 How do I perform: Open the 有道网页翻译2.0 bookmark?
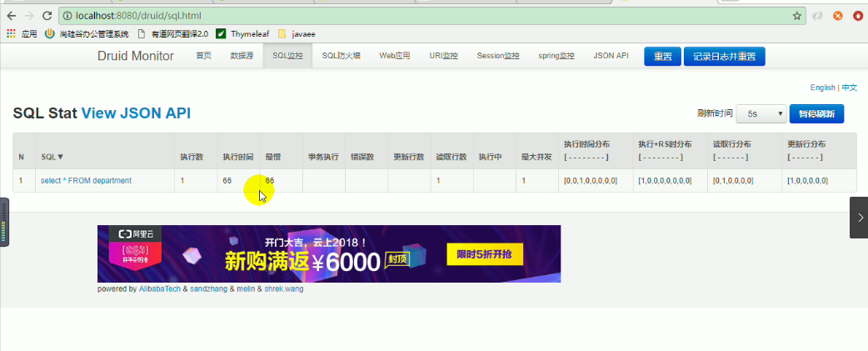172,34
